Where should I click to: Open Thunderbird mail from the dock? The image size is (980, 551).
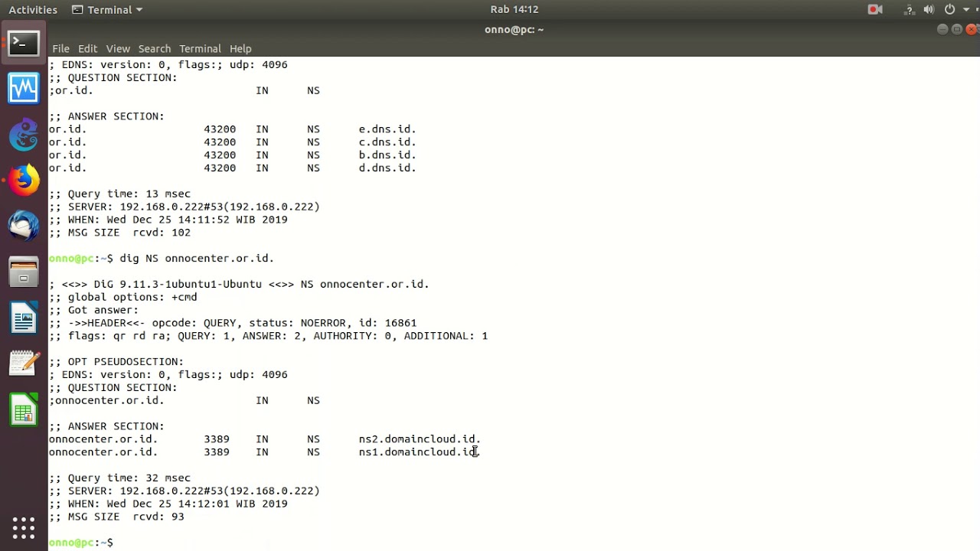(24, 227)
